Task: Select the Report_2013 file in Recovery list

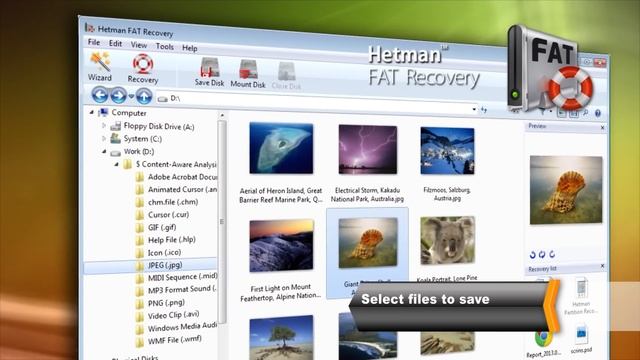Action: click(543, 343)
